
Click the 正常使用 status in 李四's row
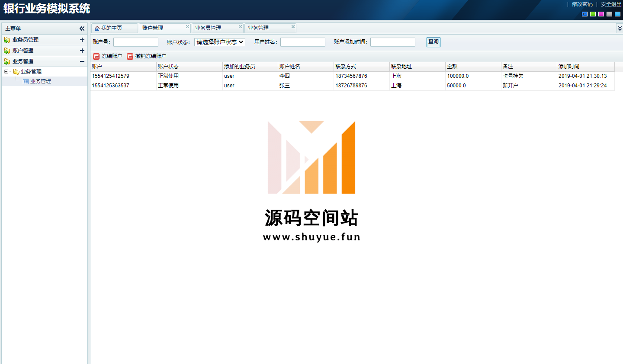pos(168,76)
